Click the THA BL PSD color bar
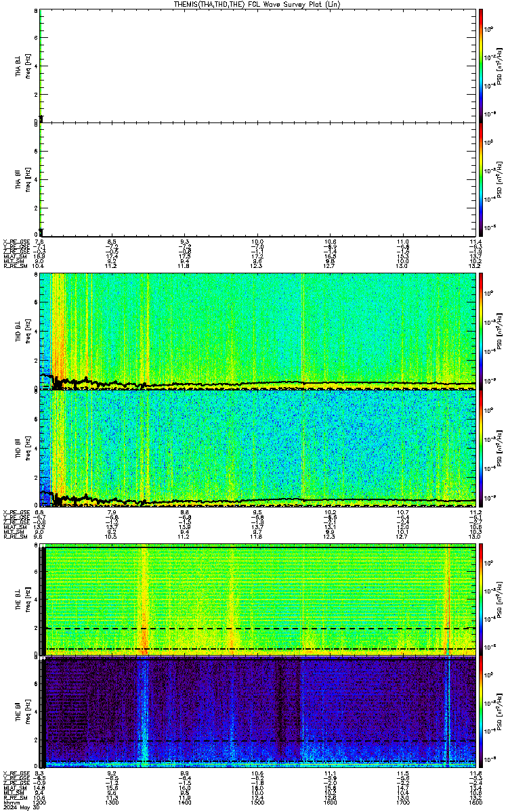Image resolution: width=508 pixels, height=812 pixels. (481, 65)
